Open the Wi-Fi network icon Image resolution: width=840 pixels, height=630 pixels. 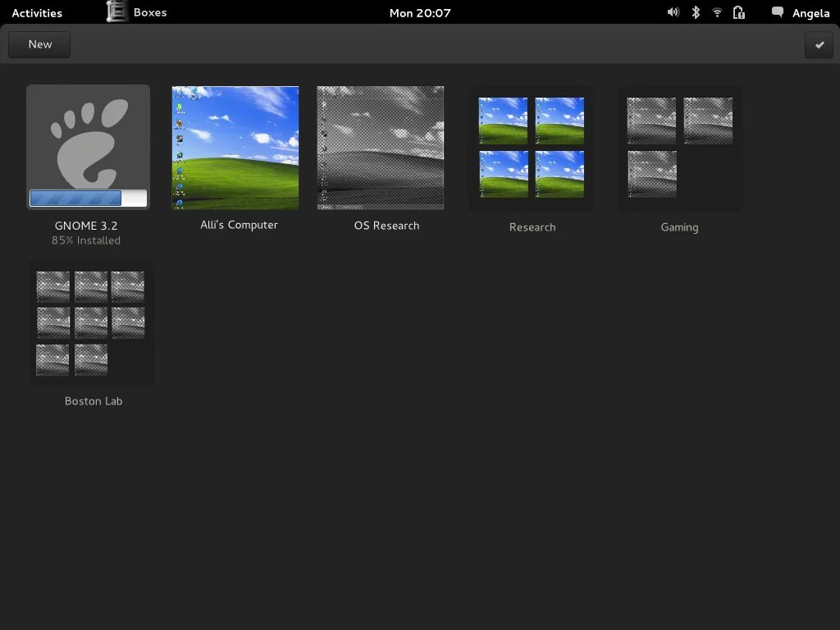(x=717, y=12)
